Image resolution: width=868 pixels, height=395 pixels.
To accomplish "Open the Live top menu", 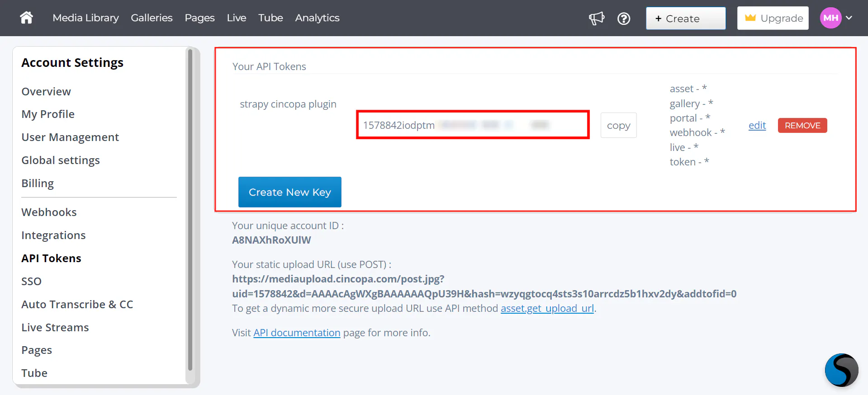I will (237, 18).
